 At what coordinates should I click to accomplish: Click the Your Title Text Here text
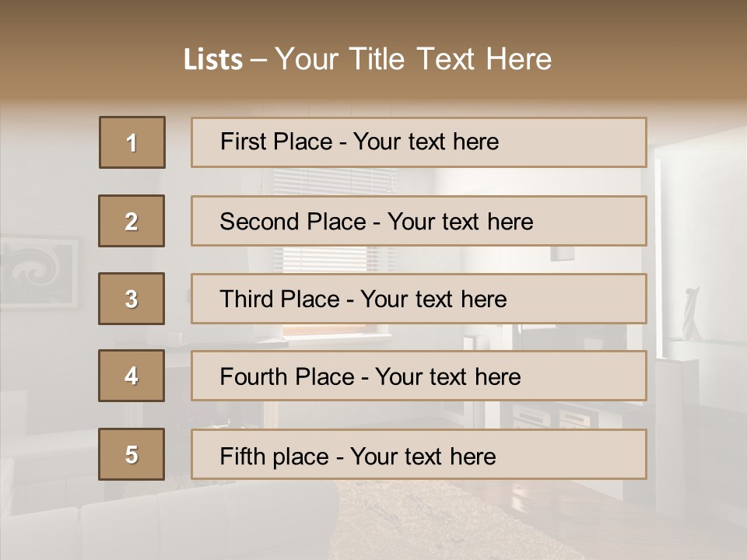click(412, 60)
